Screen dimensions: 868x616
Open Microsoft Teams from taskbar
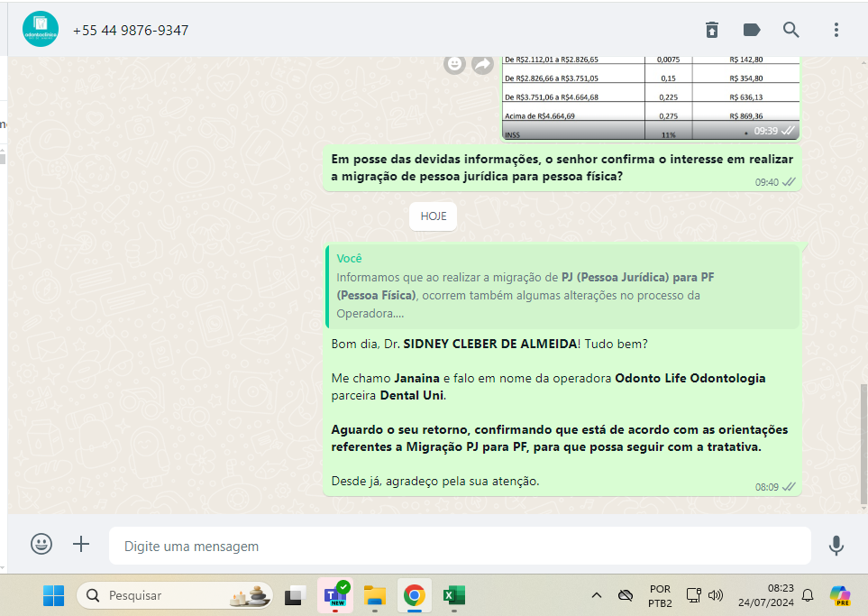tap(335, 595)
